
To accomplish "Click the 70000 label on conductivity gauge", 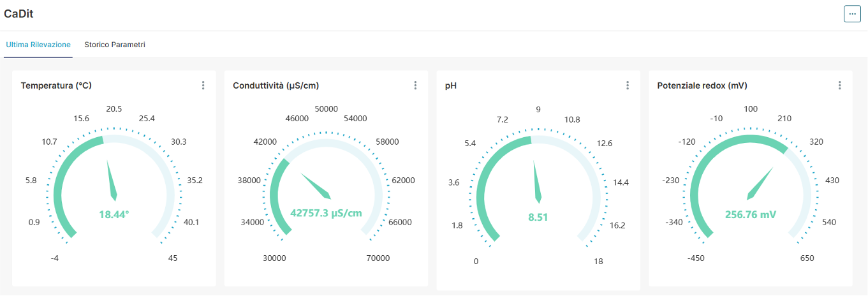I will point(378,258).
